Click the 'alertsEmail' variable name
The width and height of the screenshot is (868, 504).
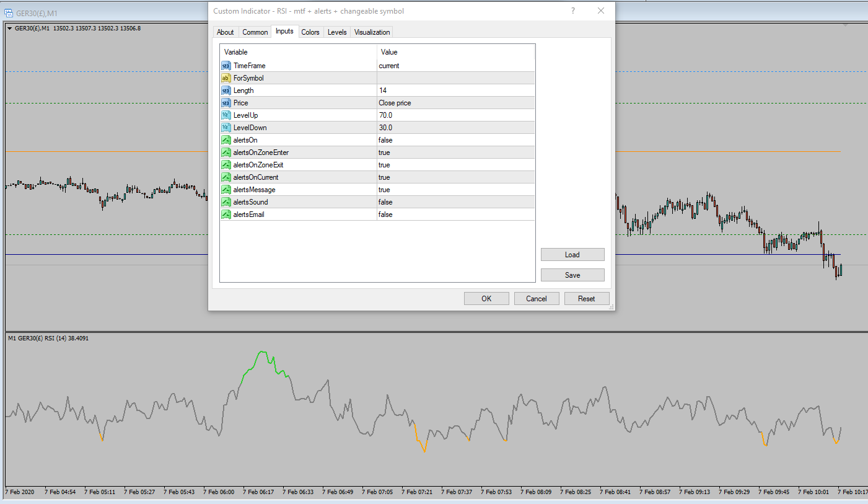(x=249, y=214)
